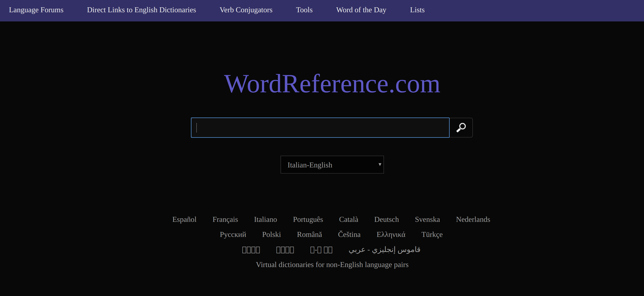Switch site language to Ελληνικά
The height and width of the screenshot is (296, 644).
pyautogui.click(x=391, y=234)
